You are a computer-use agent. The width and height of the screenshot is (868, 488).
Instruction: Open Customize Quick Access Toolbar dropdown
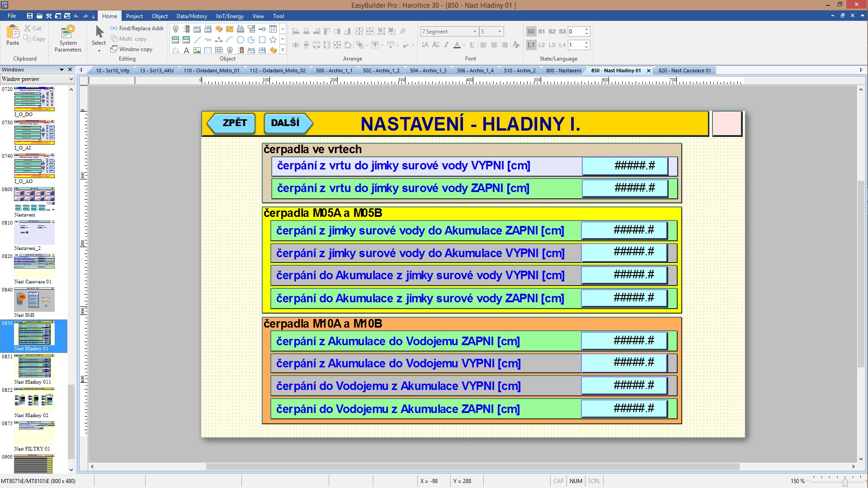pyautogui.click(x=94, y=16)
